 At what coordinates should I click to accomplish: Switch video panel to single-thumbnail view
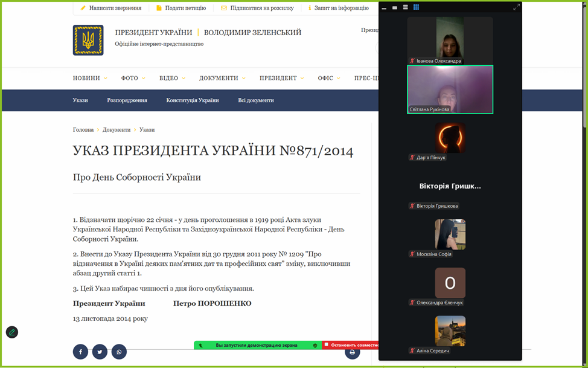[x=395, y=8]
